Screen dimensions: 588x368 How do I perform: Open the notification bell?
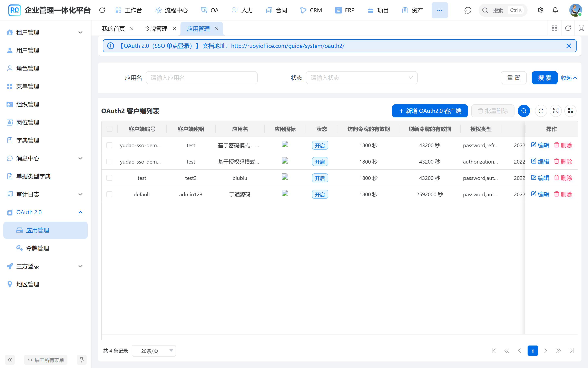555,10
